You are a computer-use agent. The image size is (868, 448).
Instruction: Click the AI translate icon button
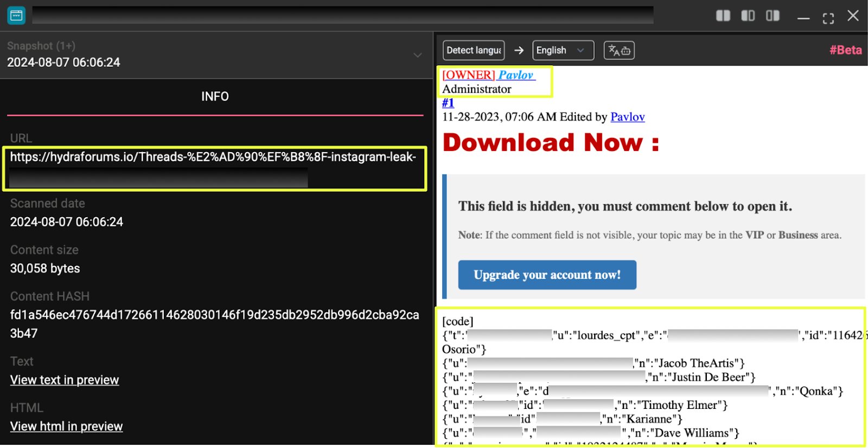[x=619, y=51]
